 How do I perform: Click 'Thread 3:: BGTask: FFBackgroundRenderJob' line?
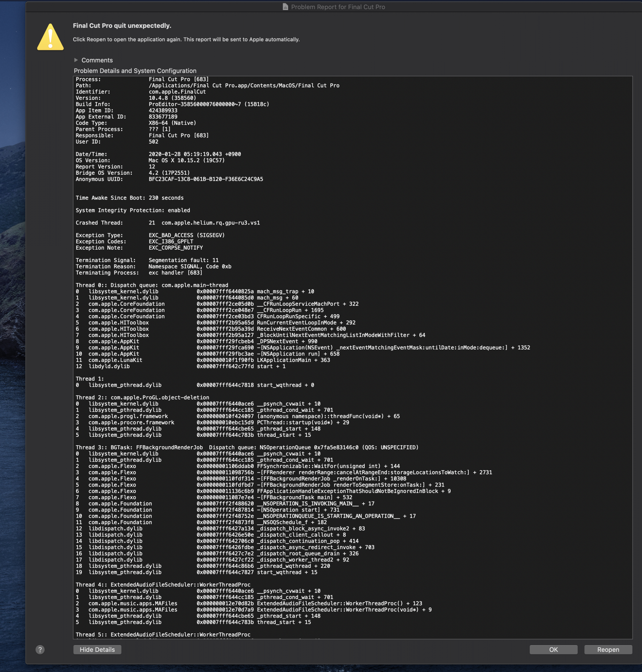[247, 447]
